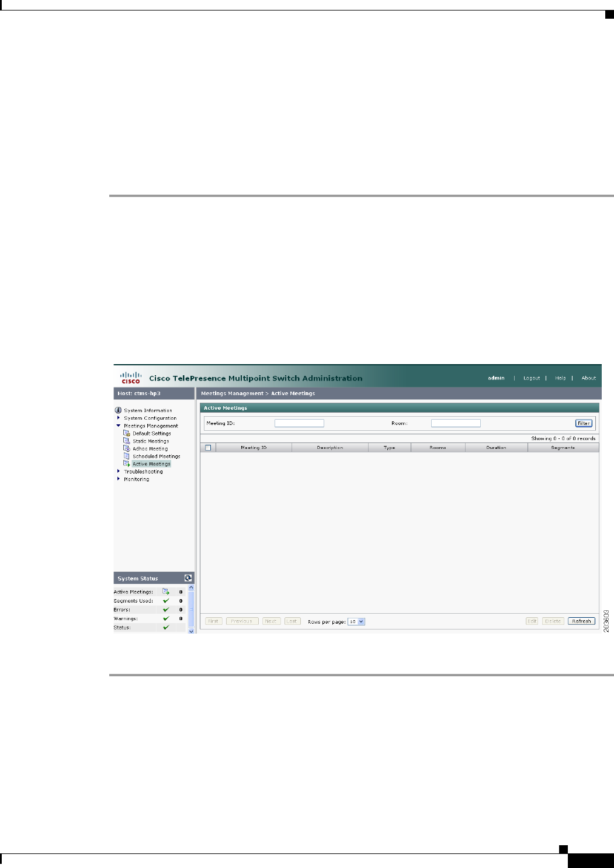
Task: Expand the System Configuration tree node
Action: pos(119,418)
